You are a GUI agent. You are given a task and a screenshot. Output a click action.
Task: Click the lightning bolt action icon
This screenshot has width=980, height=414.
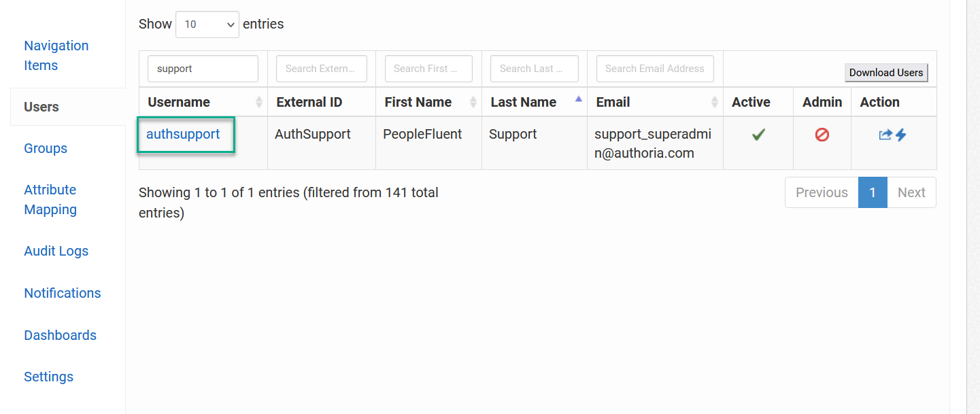point(901,135)
